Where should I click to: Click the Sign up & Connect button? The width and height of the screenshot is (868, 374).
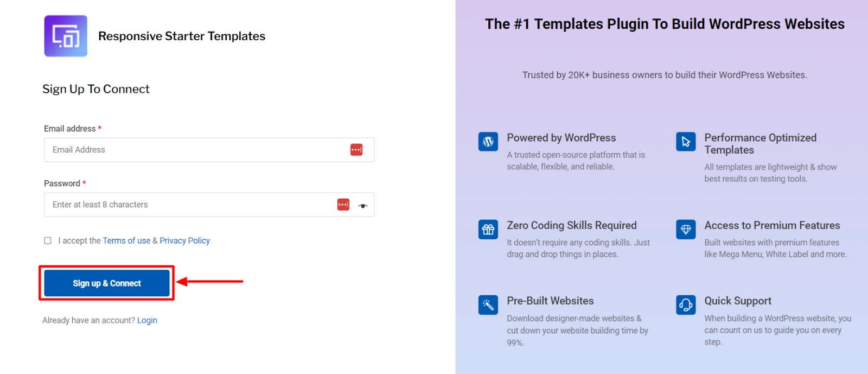(107, 283)
